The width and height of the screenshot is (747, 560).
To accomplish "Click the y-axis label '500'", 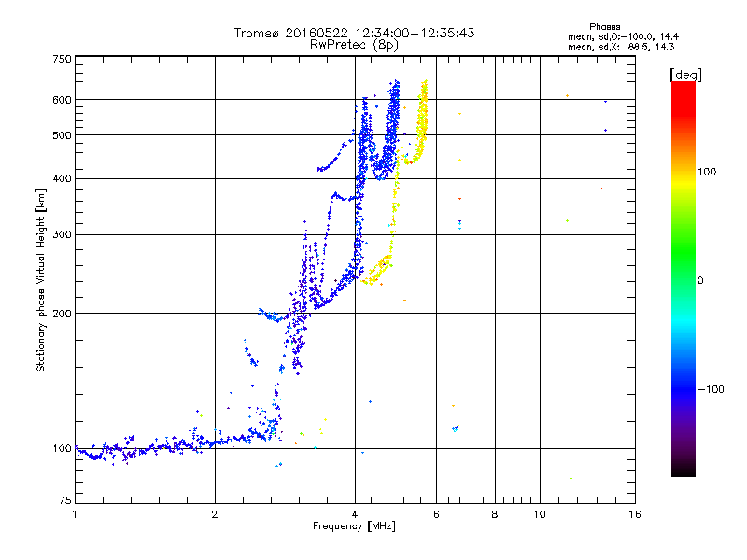I will click(x=62, y=135).
